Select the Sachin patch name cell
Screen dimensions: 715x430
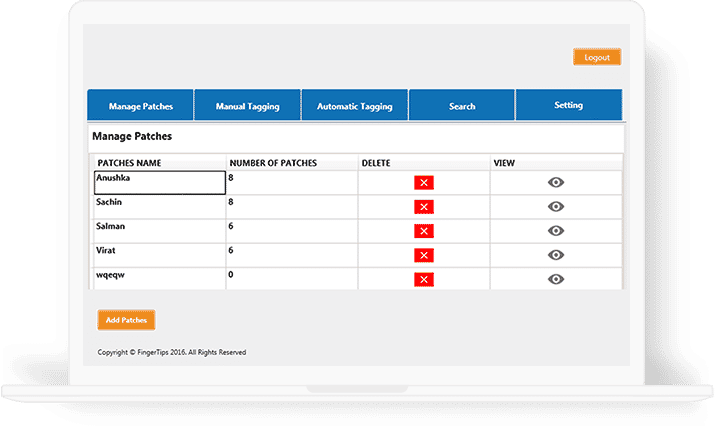(160, 207)
